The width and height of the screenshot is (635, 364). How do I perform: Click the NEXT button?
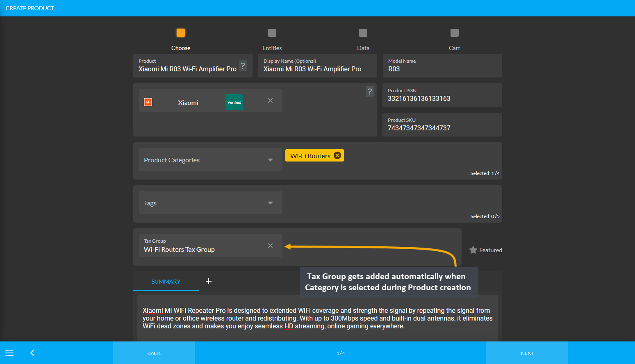527,353
